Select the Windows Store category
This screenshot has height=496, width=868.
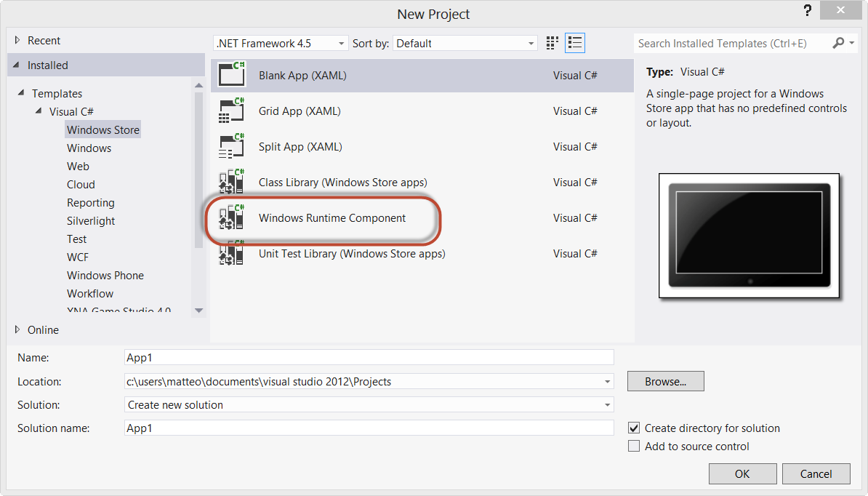pyautogui.click(x=103, y=129)
